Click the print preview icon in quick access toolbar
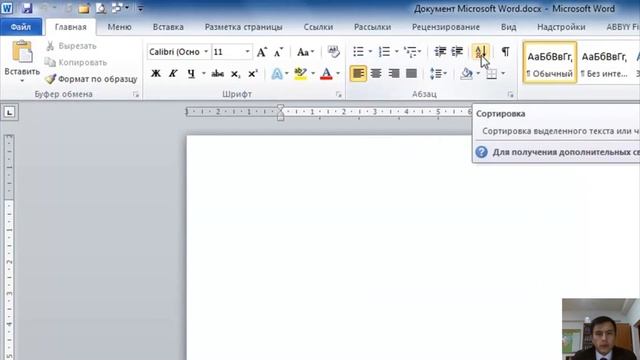This screenshot has height=360, width=640. [100, 8]
